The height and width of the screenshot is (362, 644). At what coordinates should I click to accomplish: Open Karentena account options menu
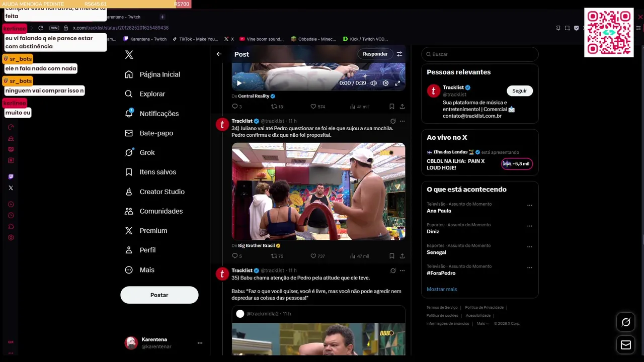[200, 343]
